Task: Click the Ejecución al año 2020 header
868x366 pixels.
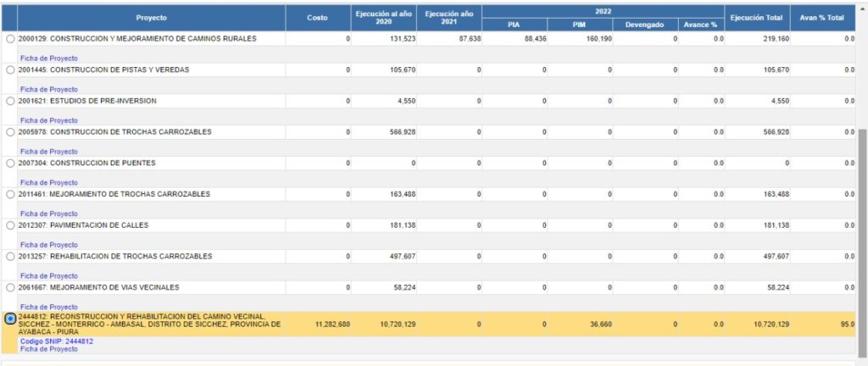Action: pos(382,17)
